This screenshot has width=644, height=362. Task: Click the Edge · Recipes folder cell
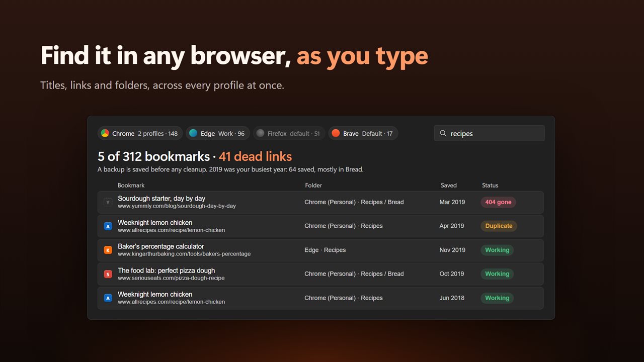coord(325,250)
